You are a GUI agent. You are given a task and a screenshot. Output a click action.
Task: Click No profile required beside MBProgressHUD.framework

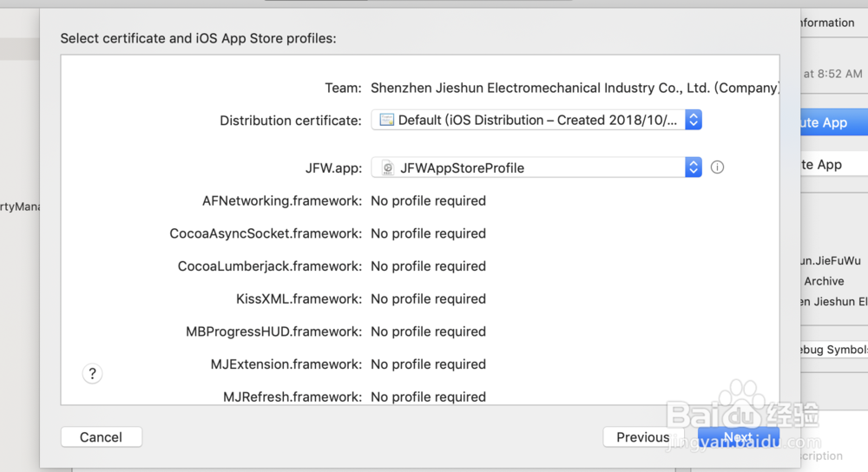(428, 331)
